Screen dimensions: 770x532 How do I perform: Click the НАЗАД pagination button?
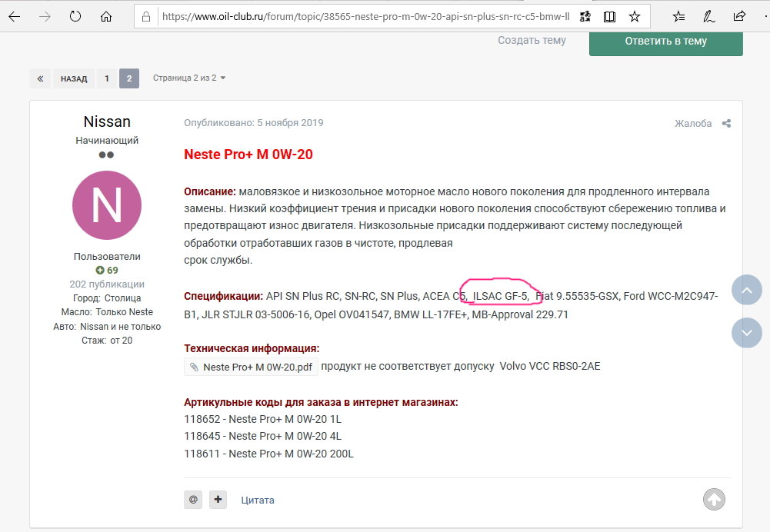(74, 78)
